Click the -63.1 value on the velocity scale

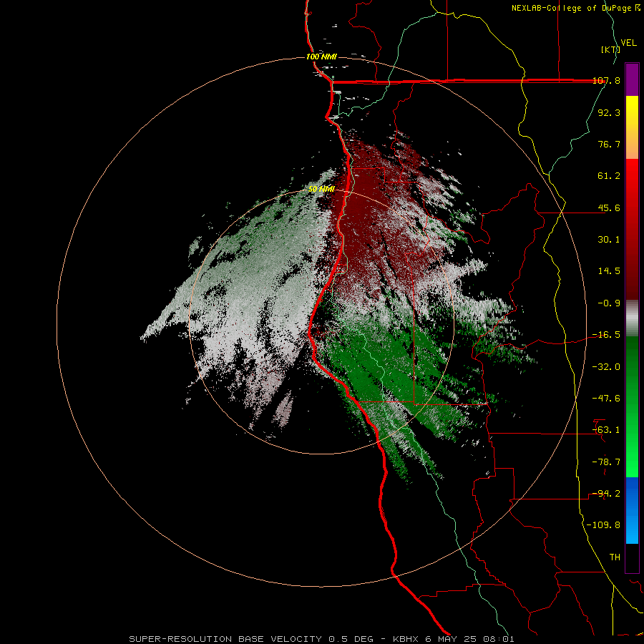click(x=606, y=430)
